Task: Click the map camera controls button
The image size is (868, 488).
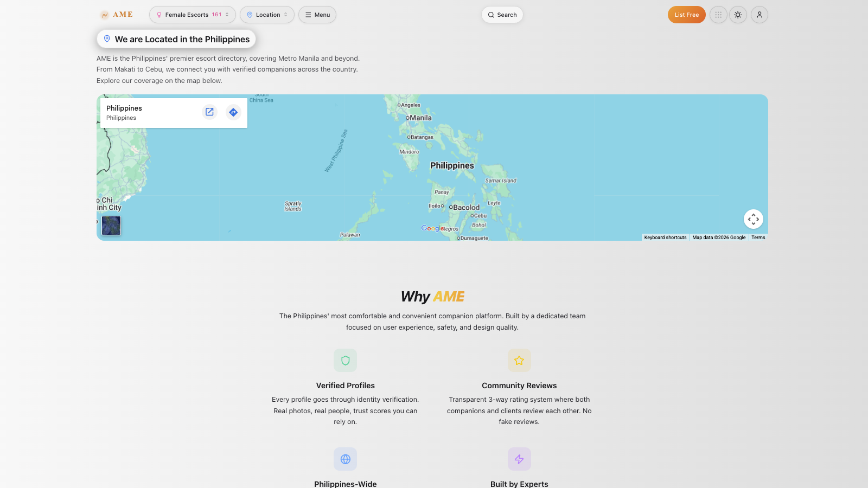Action: tap(754, 219)
